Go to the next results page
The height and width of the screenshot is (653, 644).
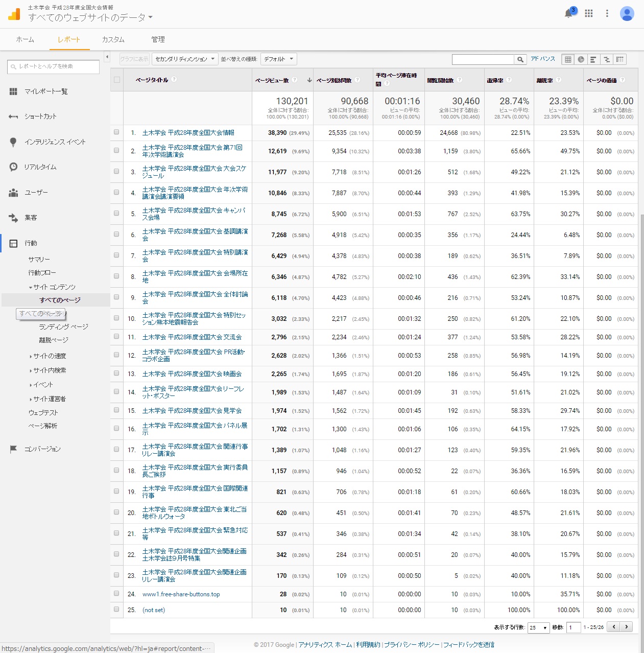(627, 627)
